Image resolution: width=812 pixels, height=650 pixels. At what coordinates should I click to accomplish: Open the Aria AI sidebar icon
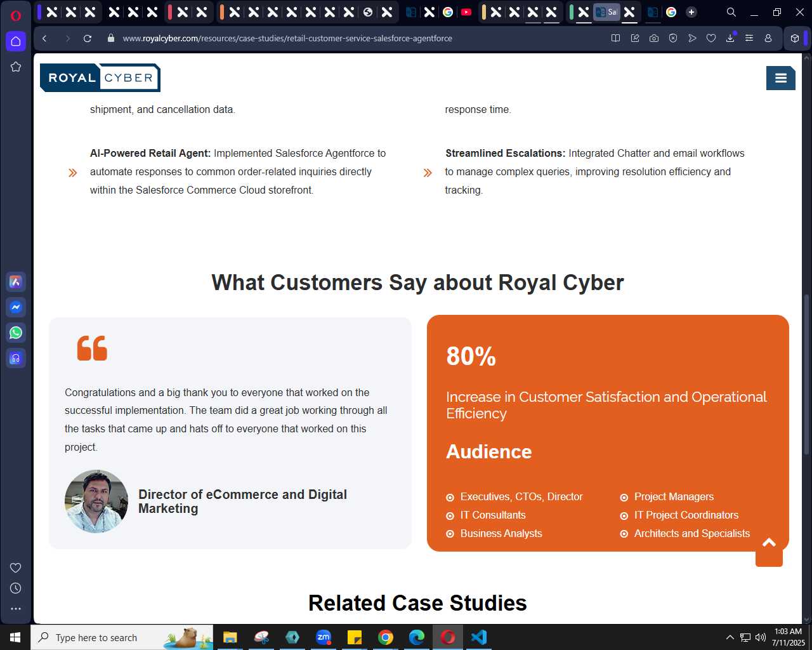pyautogui.click(x=16, y=282)
